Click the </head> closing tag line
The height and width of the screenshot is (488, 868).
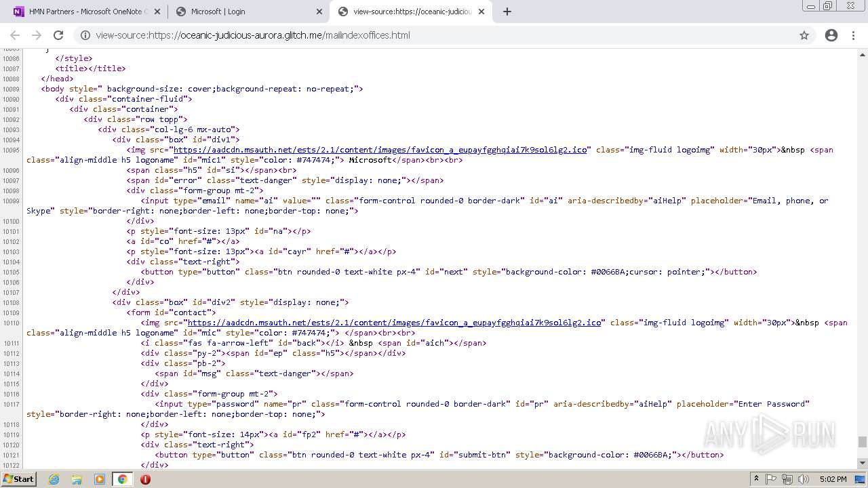57,79
